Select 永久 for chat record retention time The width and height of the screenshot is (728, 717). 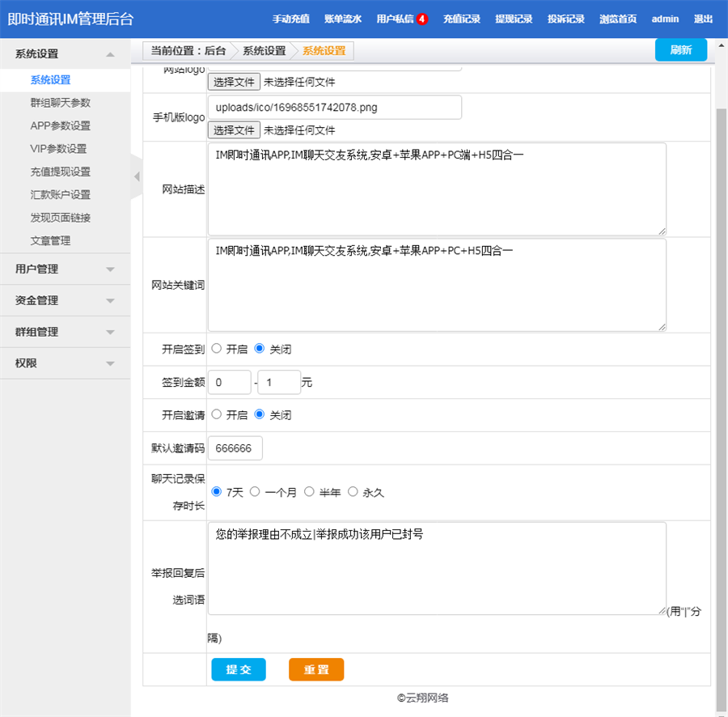click(x=353, y=491)
